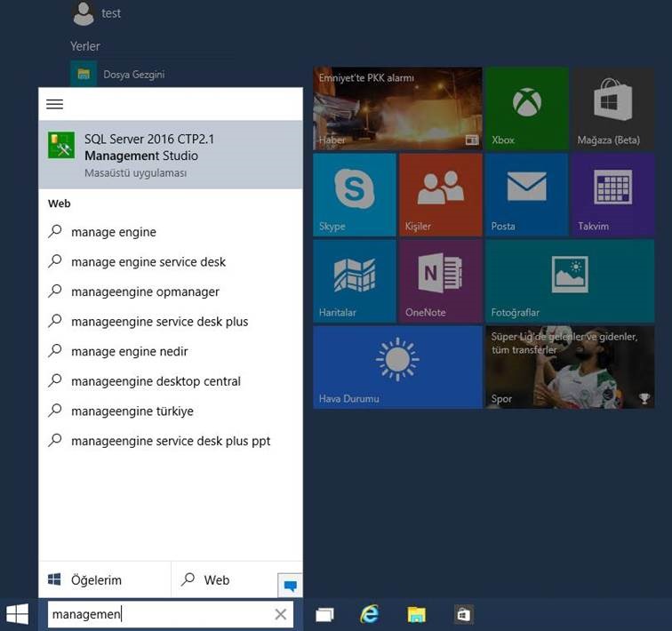Screen dimensions: 672x631
Task: Click the feedback chat icon
Action: [290, 585]
